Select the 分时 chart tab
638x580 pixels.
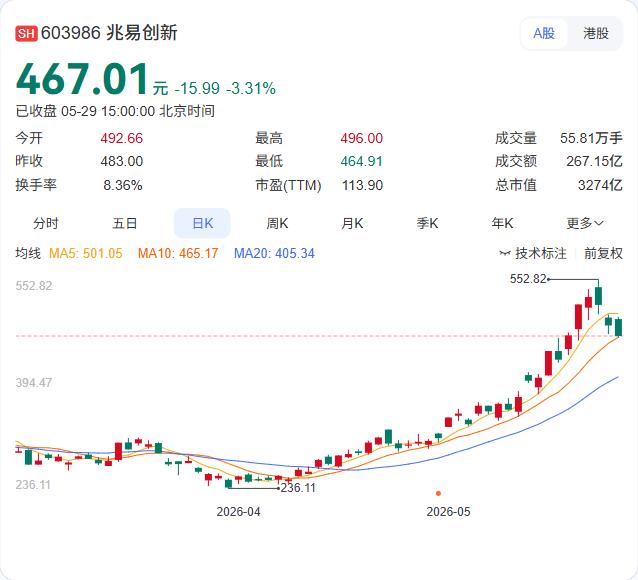point(46,223)
